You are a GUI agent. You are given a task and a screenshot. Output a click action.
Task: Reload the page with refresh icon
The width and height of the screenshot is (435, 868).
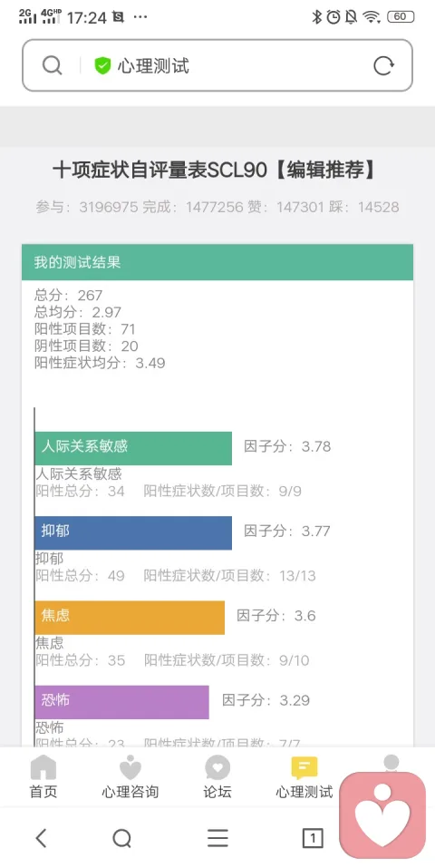383,66
